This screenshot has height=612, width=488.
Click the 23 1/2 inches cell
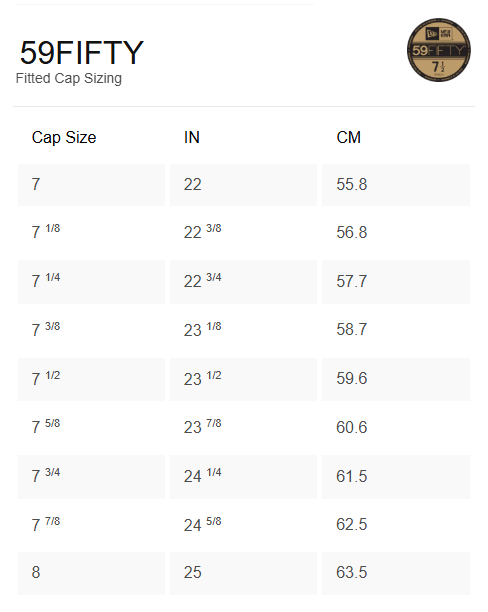coord(243,379)
